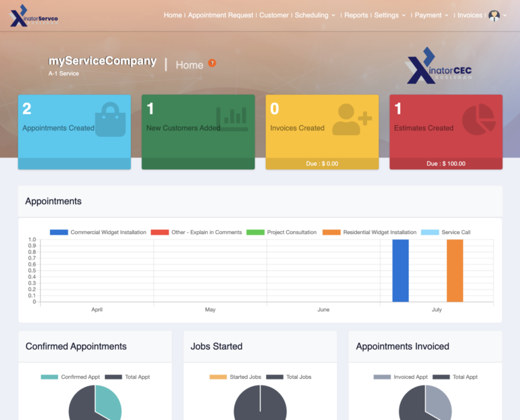Toggle the Started Jobs legend item
Screen dimensions: 520x420
tap(236, 377)
